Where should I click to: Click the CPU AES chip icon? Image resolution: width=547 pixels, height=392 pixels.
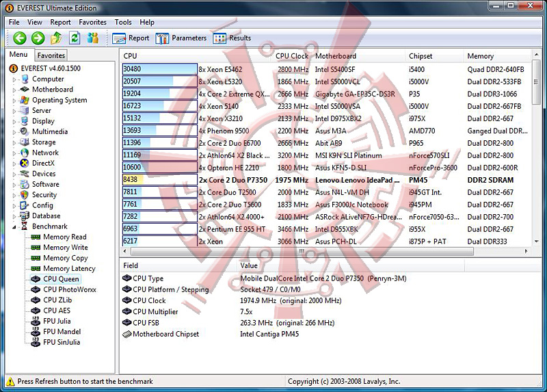click(x=36, y=311)
